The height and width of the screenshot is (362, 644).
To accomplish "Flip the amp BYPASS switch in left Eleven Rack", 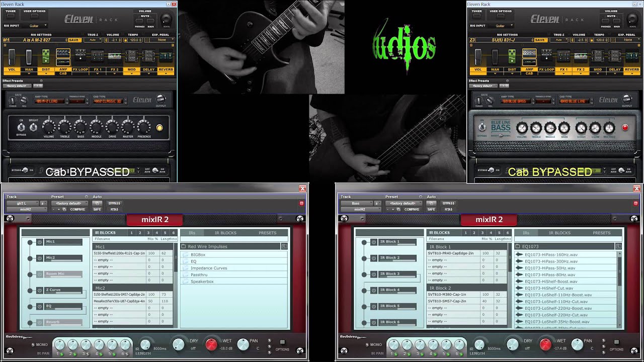I will pyautogui.click(x=21, y=127).
